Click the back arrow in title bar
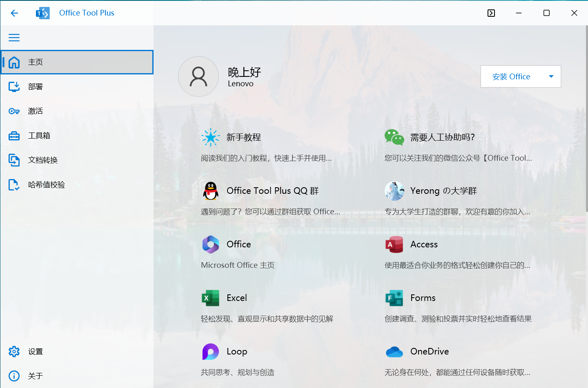588x388 pixels. 14,13
